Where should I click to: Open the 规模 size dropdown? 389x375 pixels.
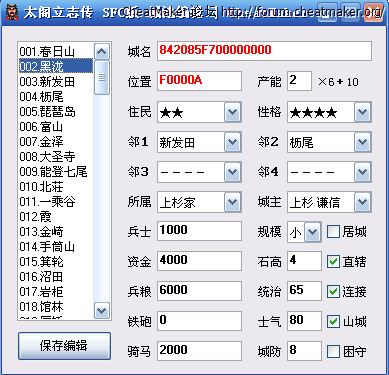tap(313, 232)
